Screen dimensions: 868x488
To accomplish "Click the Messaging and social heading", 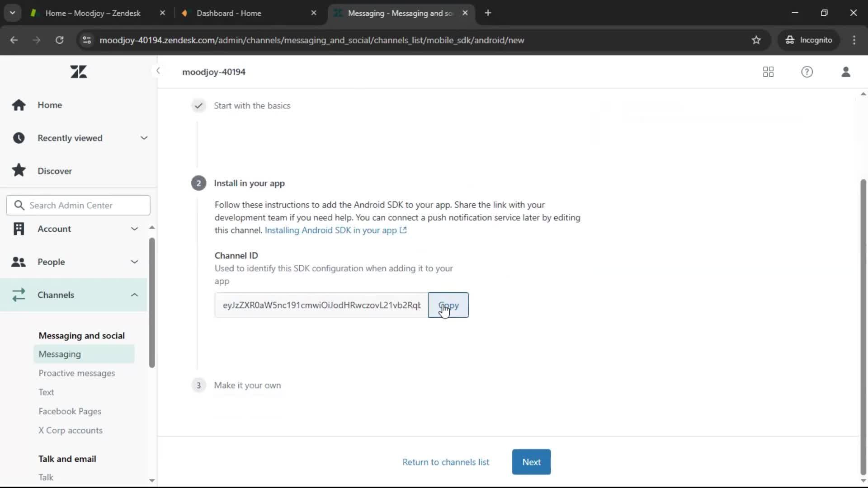I will click(x=81, y=336).
